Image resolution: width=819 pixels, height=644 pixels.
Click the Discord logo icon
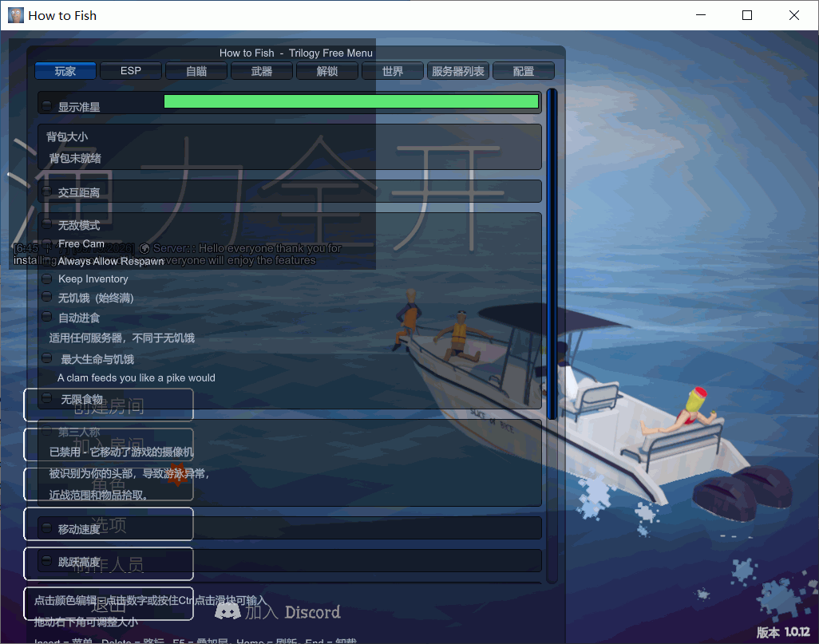(x=227, y=611)
